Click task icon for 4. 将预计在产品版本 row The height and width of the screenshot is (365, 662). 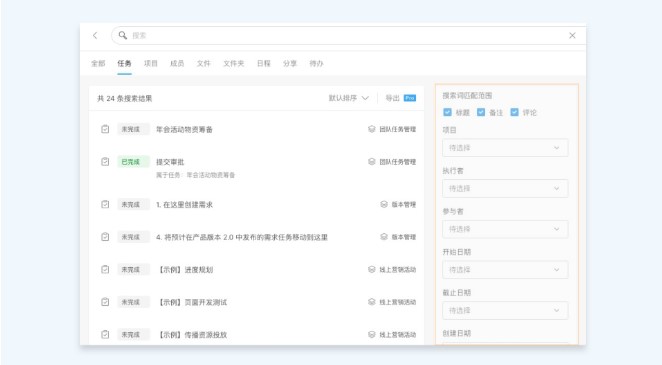[105, 237]
